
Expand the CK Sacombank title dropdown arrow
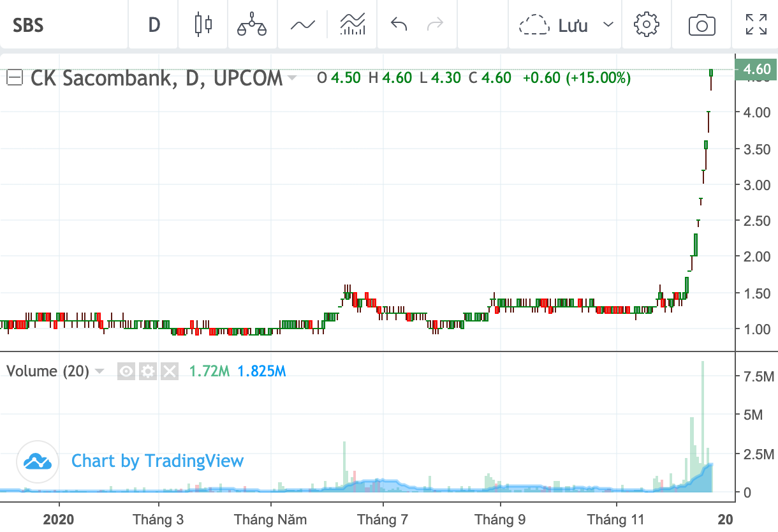pyautogui.click(x=292, y=78)
